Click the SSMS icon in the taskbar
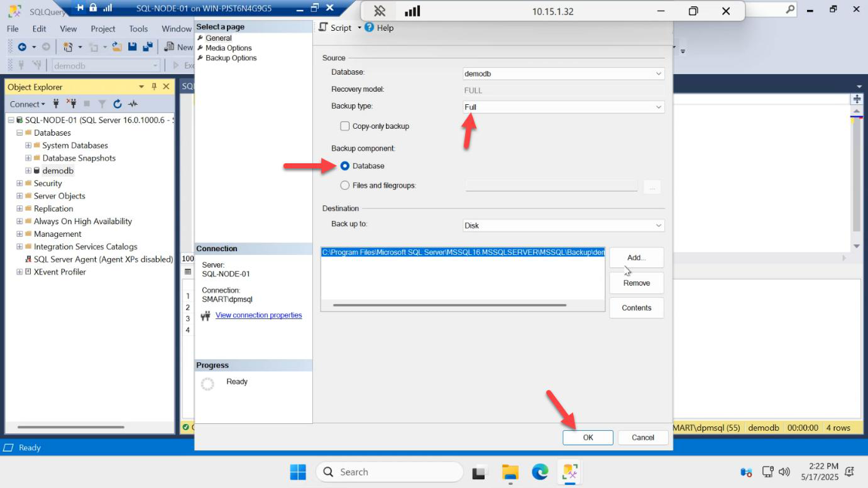Screen dimensions: 868x488 pyautogui.click(x=570, y=472)
